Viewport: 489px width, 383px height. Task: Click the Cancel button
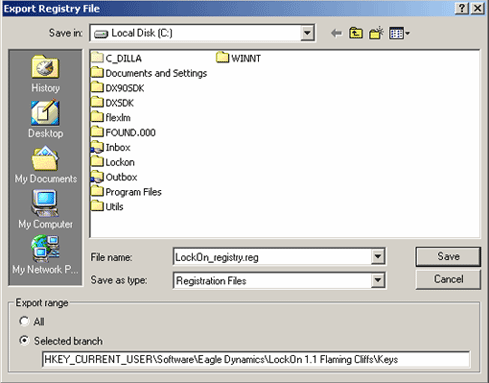click(x=448, y=279)
